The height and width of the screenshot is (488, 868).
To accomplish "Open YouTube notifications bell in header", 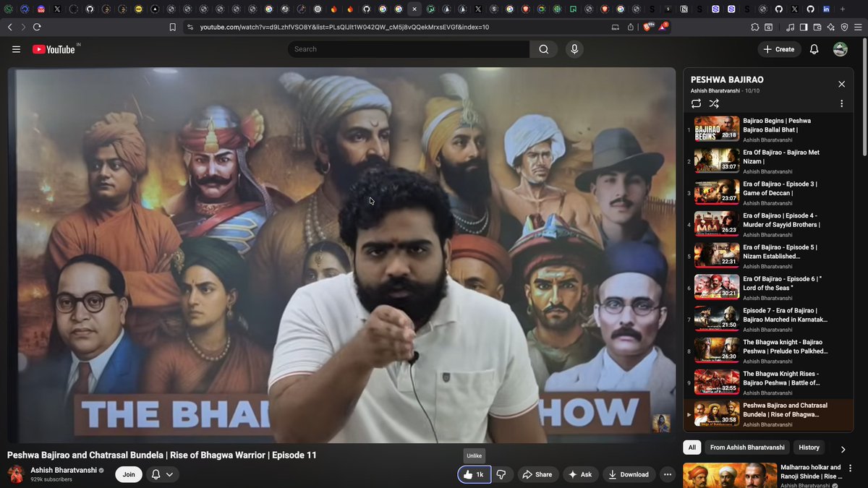I will [x=814, y=49].
